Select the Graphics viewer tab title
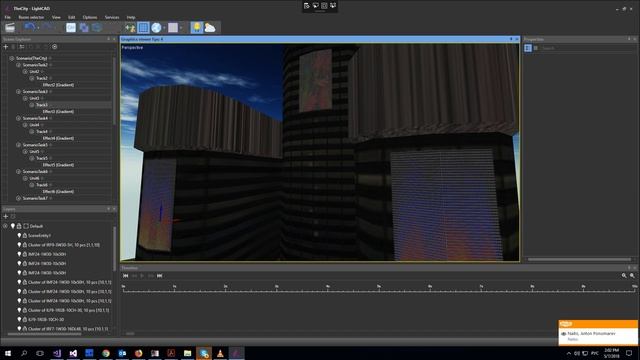This screenshot has height=360, width=640. click(142, 39)
